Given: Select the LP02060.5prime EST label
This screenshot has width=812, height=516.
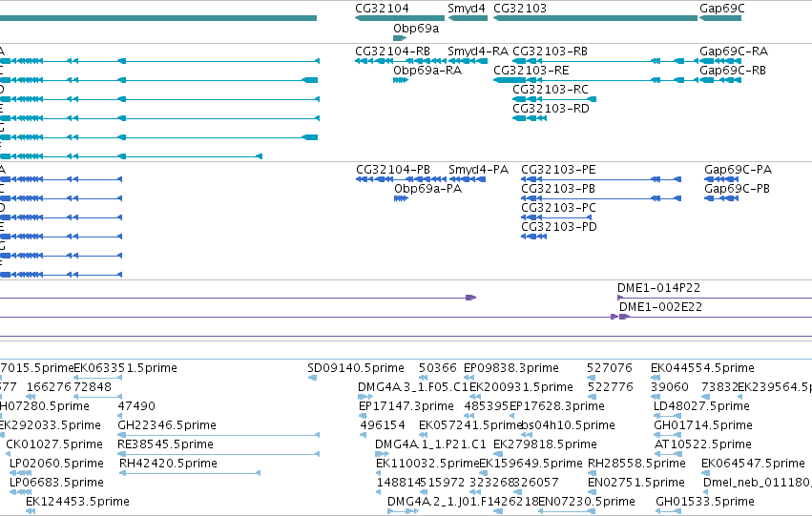Looking at the screenshot, I should (57, 464).
